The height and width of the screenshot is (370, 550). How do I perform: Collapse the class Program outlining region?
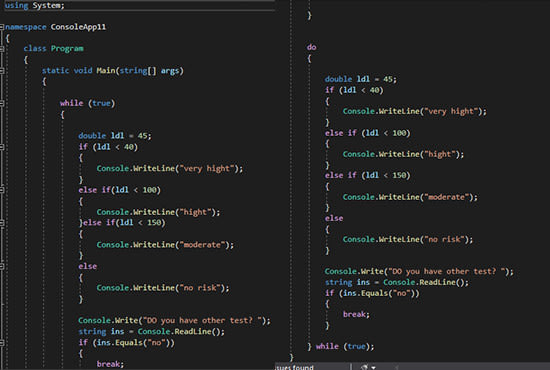click(x=2, y=49)
